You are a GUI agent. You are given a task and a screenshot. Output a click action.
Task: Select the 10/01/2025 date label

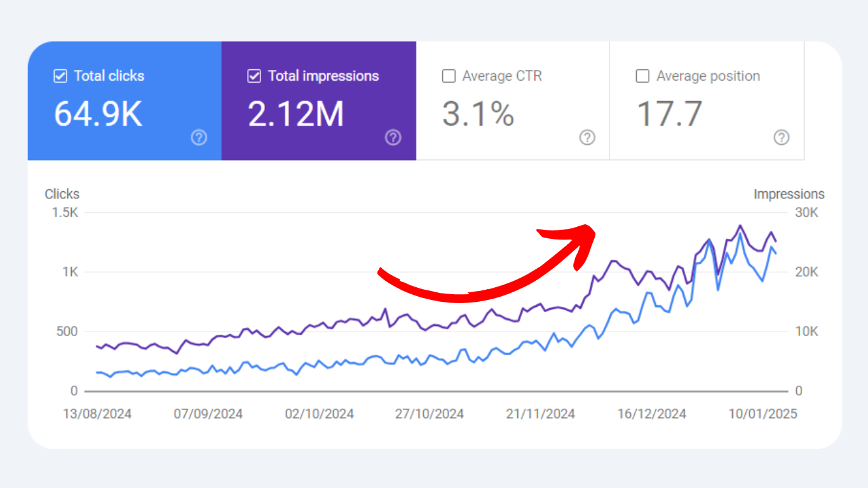tap(763, 414)
